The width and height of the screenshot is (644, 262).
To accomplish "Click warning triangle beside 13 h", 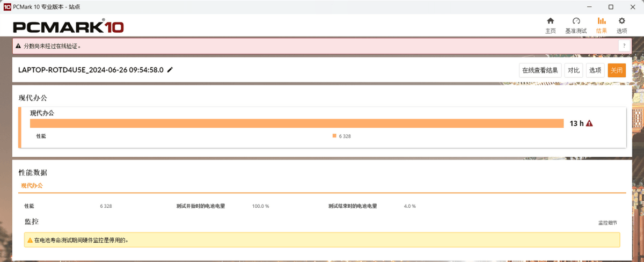I will [589, 123].
